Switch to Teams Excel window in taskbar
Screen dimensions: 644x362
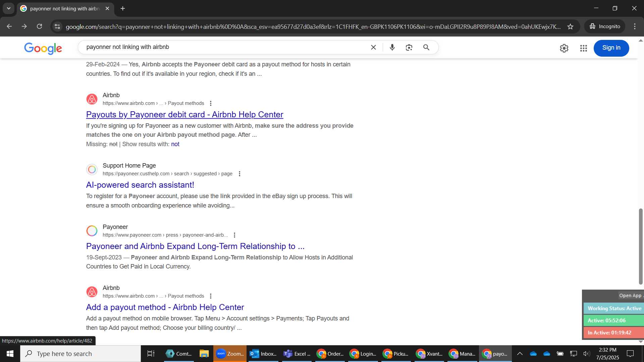(x=297, y=354)
